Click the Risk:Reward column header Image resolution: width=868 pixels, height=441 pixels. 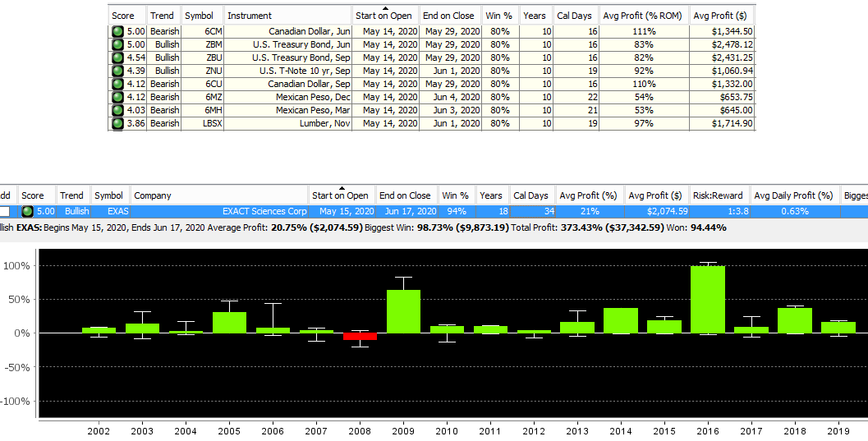[718, 195]
